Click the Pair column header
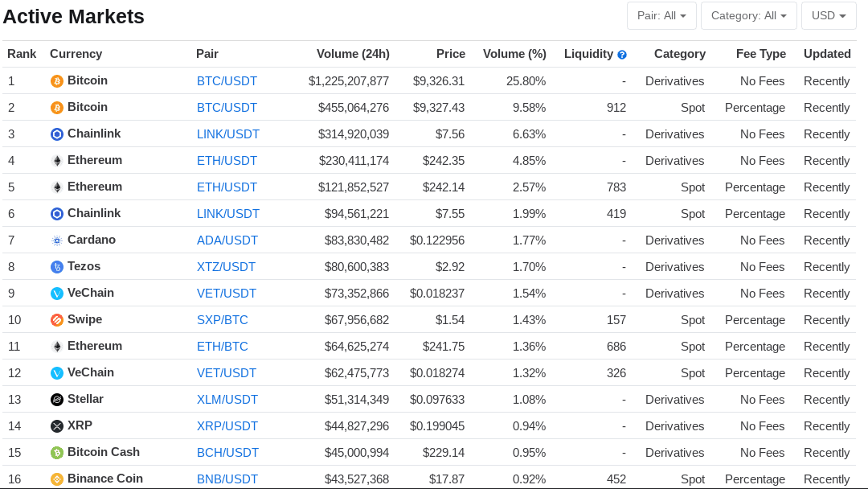Viewport: 868px width, 489px height. [x=207, y=54]
